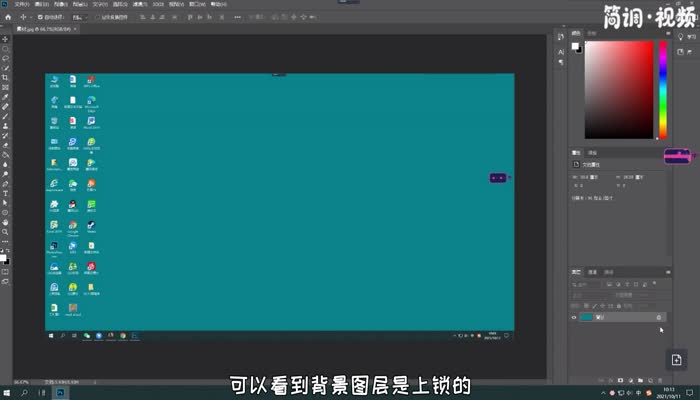Viewport: 700px width, 400px height.
Task: Create new fill or adjustment layer icon
Action: (630, 380)
